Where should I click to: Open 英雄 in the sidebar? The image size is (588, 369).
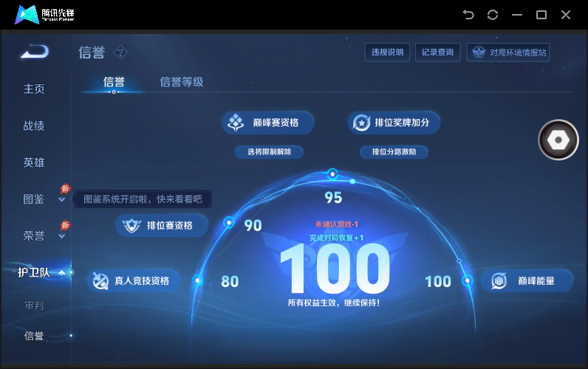tap(34, 163)
